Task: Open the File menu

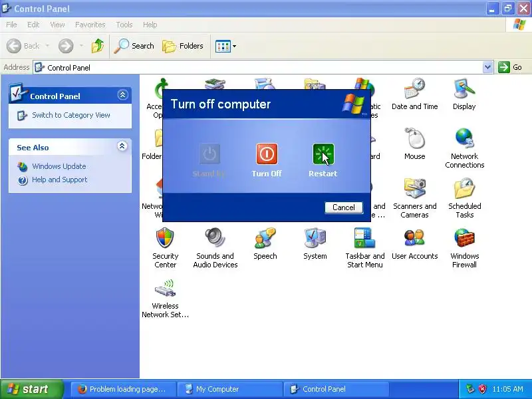Action: tap(11, 25)
